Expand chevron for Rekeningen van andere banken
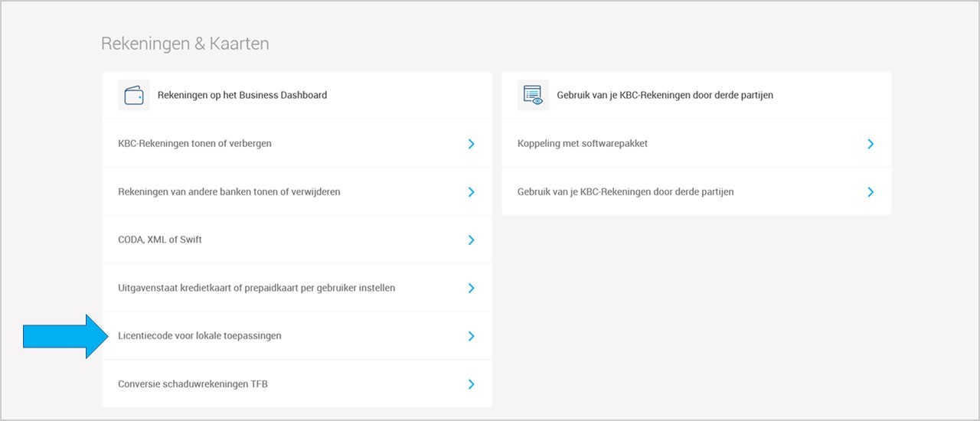 472,191
